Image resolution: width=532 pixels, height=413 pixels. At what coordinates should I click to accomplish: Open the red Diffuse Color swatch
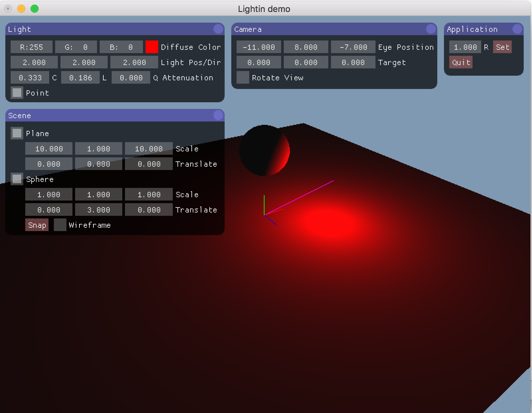[152, 47]
